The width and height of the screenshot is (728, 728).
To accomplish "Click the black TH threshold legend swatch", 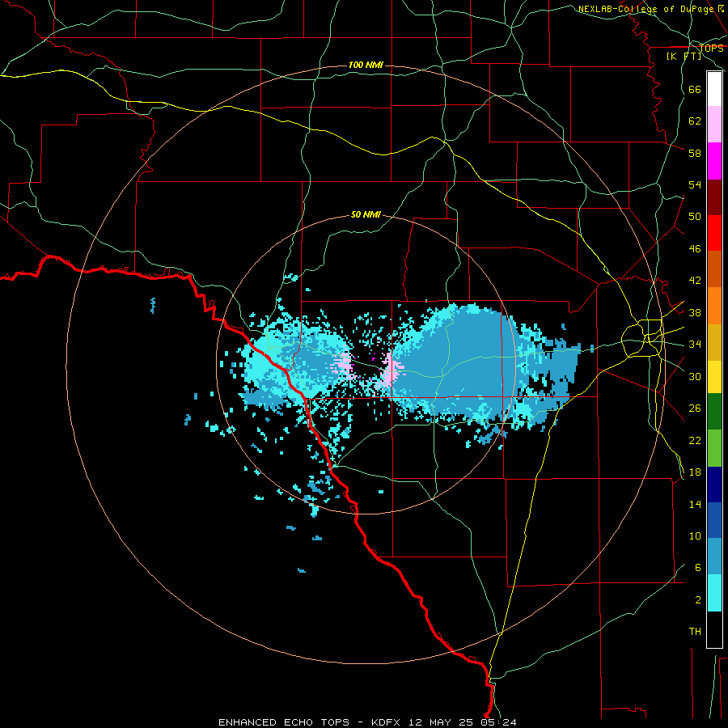I will pos(714,629).
